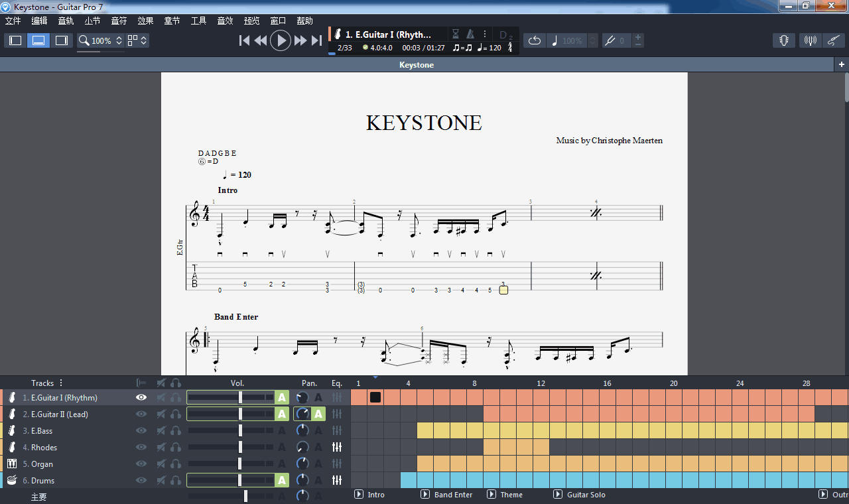
Task: Enable loop playback icon
Action: pos(534,41)
